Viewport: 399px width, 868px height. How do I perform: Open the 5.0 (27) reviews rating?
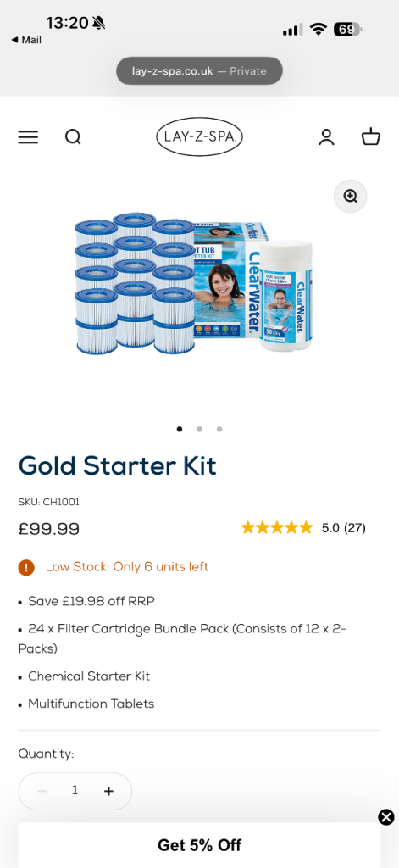(x=344, y=528)
